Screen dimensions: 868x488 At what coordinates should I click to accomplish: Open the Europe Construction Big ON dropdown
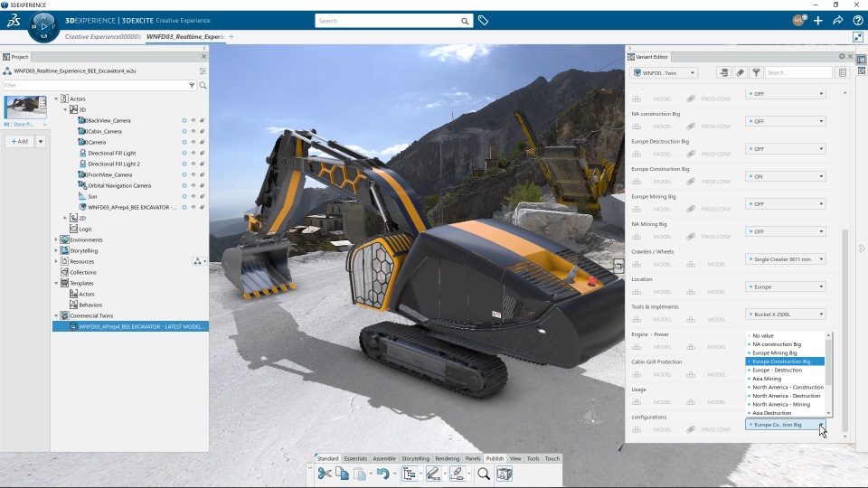[x=786, y=176]
